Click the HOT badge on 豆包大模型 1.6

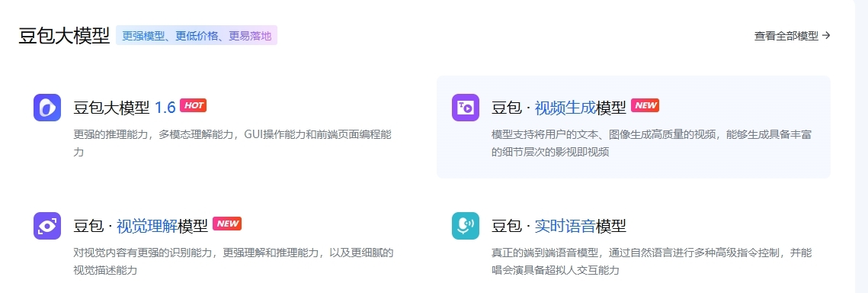click(194, 105)
